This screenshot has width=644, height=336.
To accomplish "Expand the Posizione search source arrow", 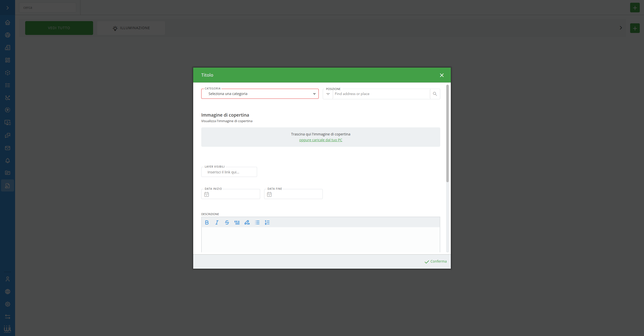I will (x=328, y=94).
